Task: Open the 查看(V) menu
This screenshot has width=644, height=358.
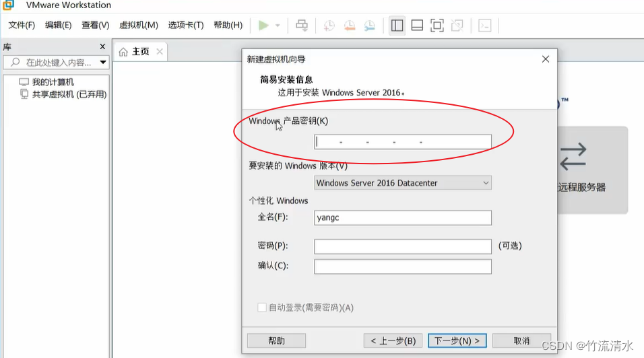Action: pos(95,25)
